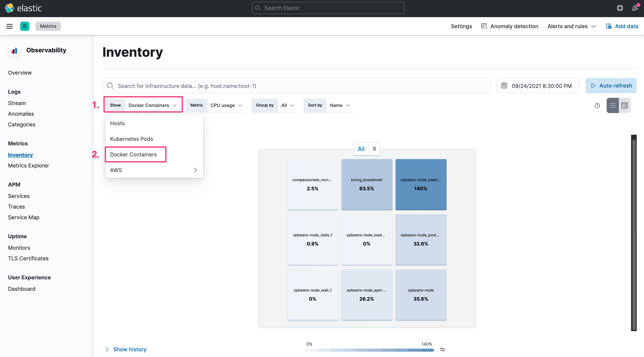Click the date picker calendar icon
Image resolution: width=644 pixels, height=357 pixels.
coord(504,86)
